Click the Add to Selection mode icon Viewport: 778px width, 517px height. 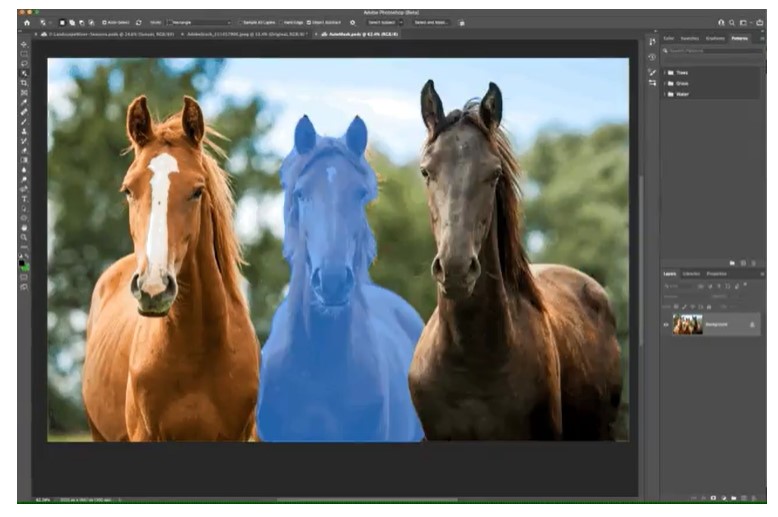coord(72,23)
